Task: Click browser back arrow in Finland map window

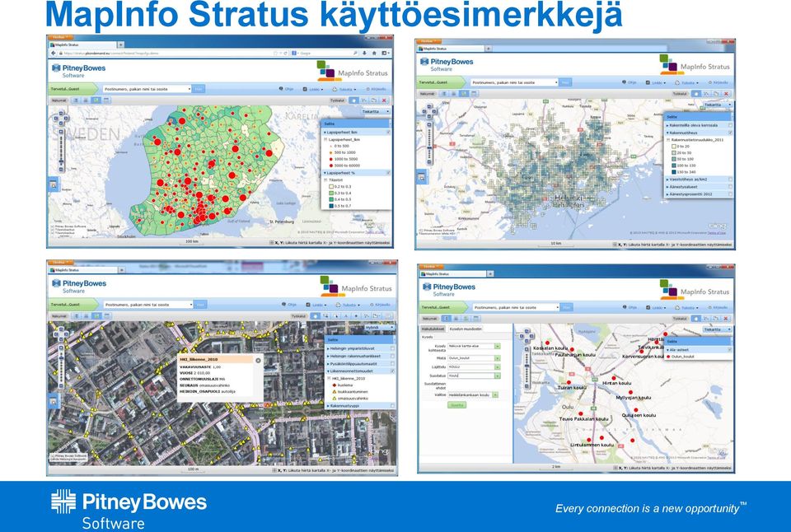Action: tap(54, 53)
